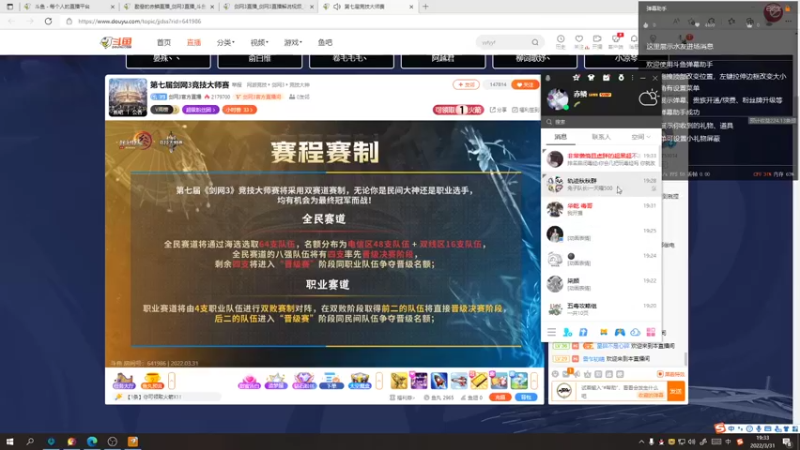Open QQ games controller icon
This screenshot has height=450, width=800.
click(x=619, y=332)
